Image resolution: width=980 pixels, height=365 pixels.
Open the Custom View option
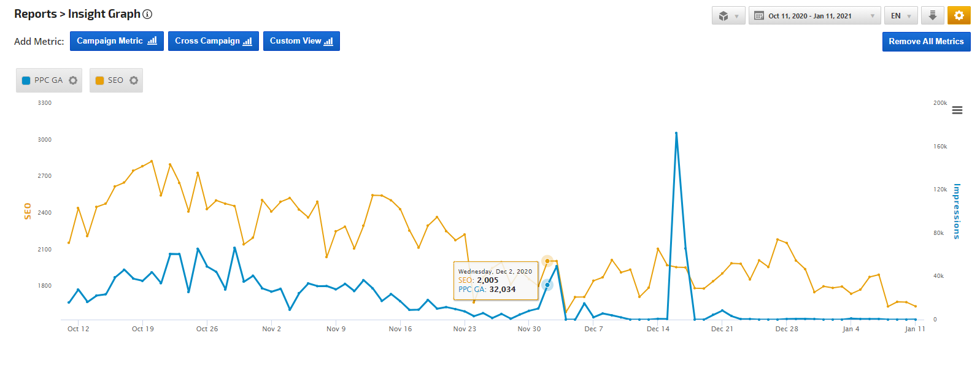click(x=301, y=41)
